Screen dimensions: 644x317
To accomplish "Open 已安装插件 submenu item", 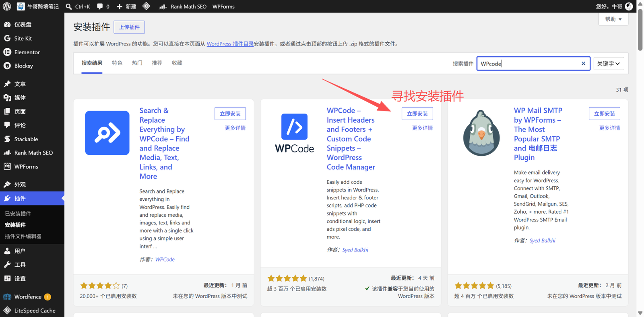I will [x=18, y=214].
